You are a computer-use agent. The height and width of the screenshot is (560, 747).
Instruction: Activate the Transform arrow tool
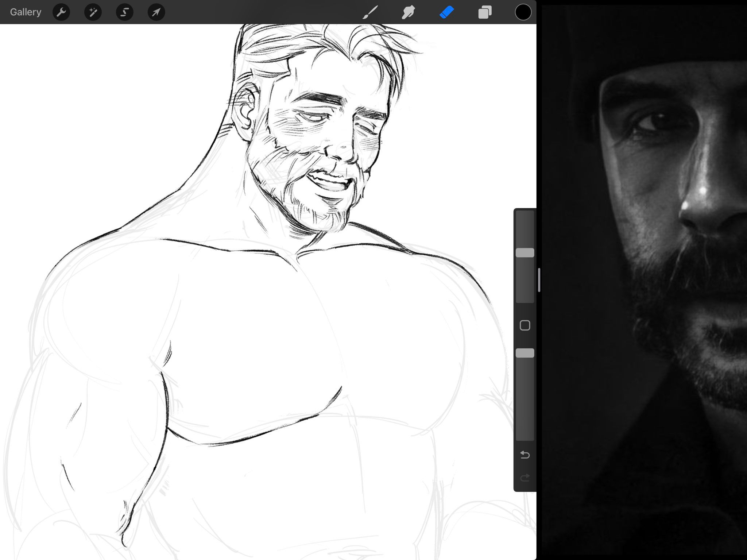tap(156, 12)
